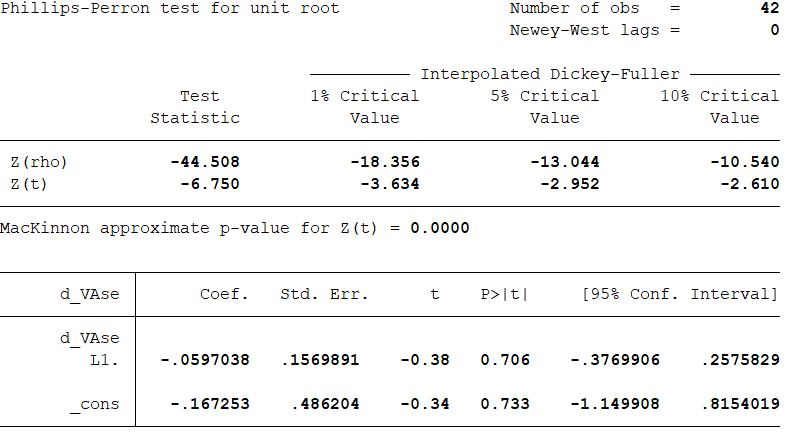
Task: Click the _cons row label
Action: point(98,404)
